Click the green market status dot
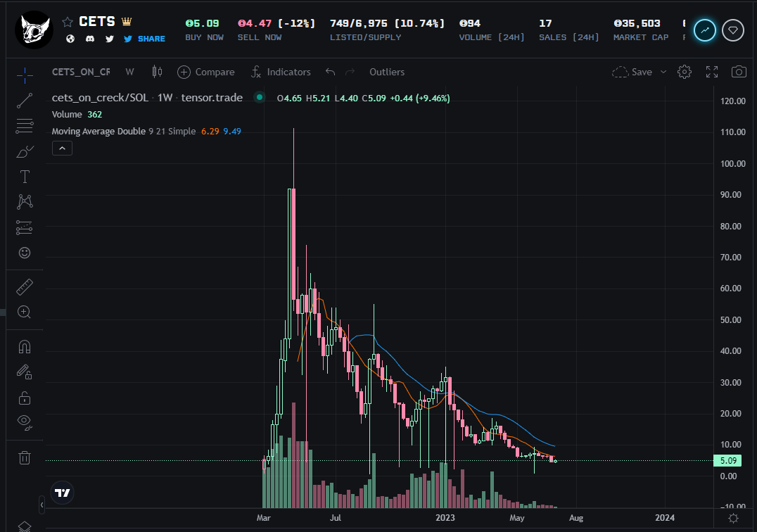The height and width of the screenshot is (532, 757). tap(260, 98)
